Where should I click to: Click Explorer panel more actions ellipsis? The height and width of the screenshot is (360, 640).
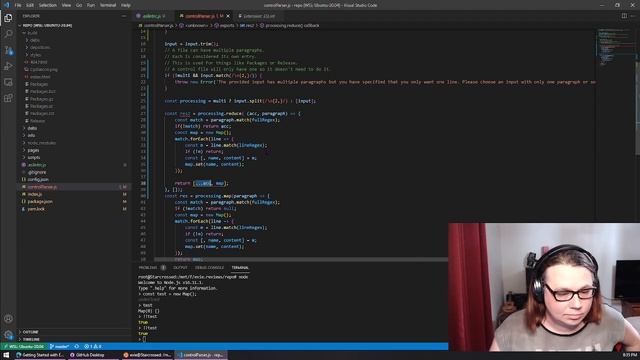[124, 16]
